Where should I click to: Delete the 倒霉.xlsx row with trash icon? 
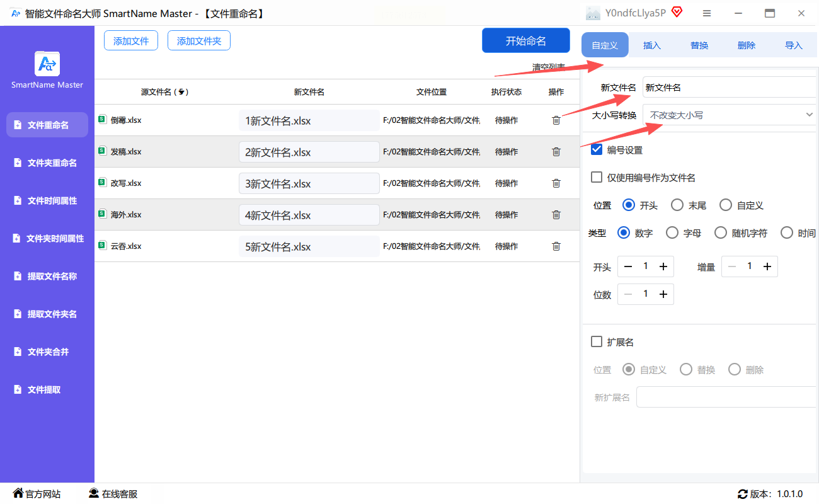point(556,120)
